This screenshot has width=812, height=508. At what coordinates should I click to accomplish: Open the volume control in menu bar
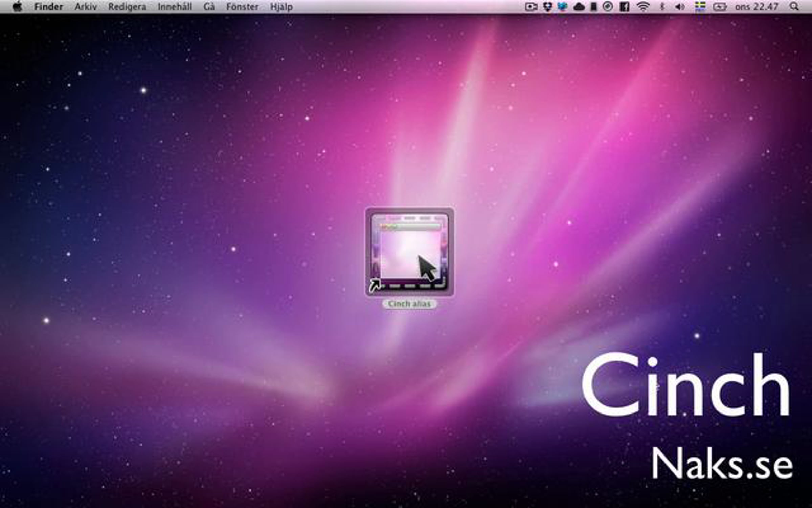[x=680, y=7]
